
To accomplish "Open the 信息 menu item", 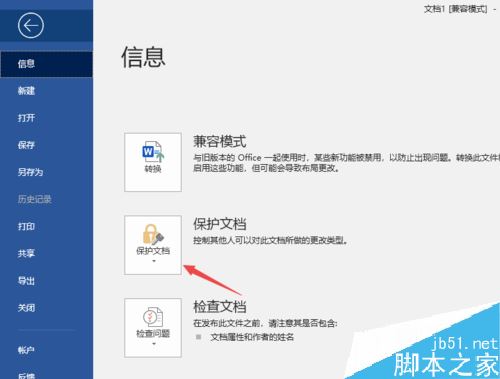I will click(46, 64).
